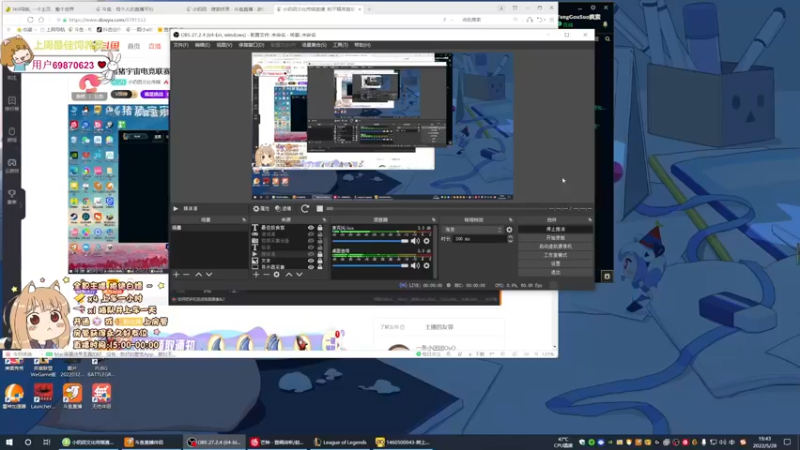Screen dimensions: 800x450
Task: Open the 麦克风/Aux channel gear settings
Action: coord(427,241)
